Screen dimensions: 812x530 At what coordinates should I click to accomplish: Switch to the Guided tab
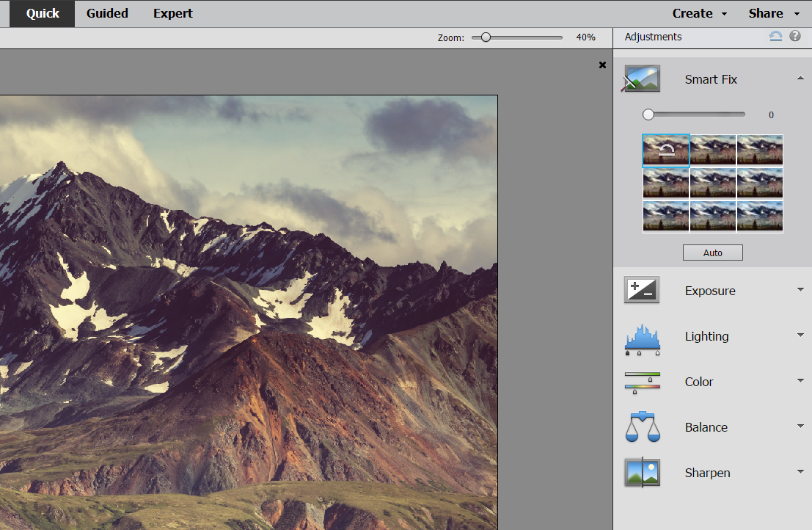(107, 13)
